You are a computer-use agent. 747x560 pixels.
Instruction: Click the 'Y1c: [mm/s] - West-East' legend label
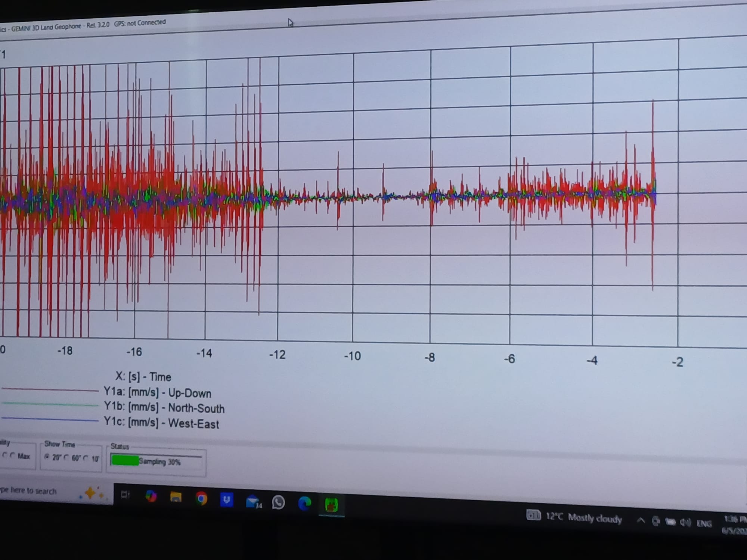[161, 423]
